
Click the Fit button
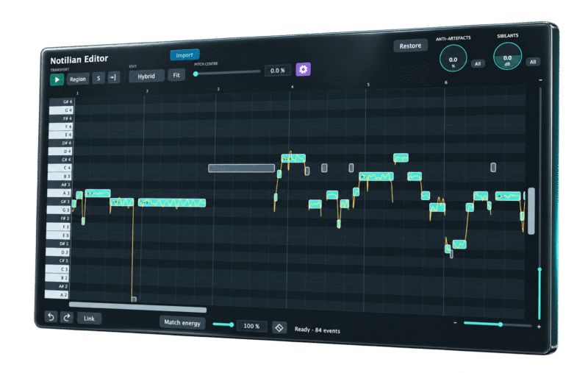click(x=176, y=75)
